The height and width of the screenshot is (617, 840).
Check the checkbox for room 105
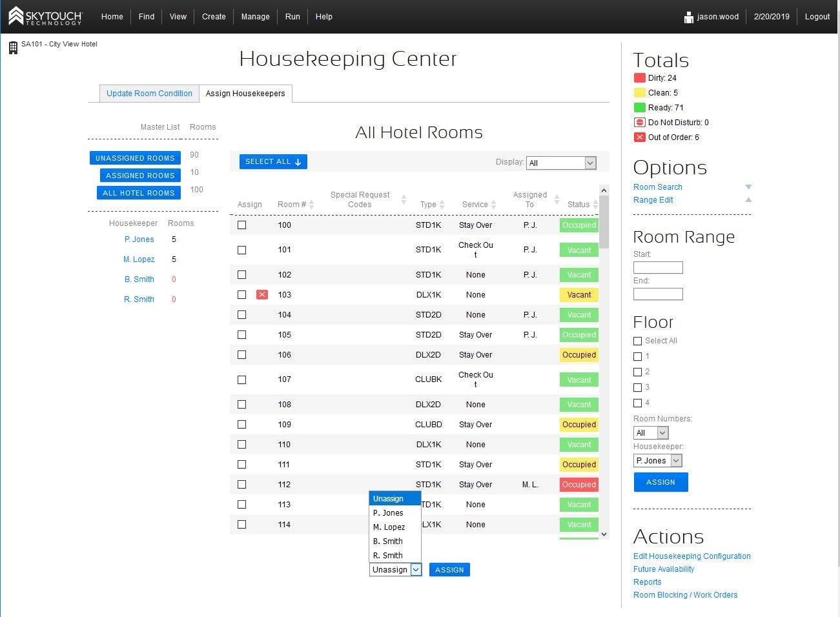(241, 334)
